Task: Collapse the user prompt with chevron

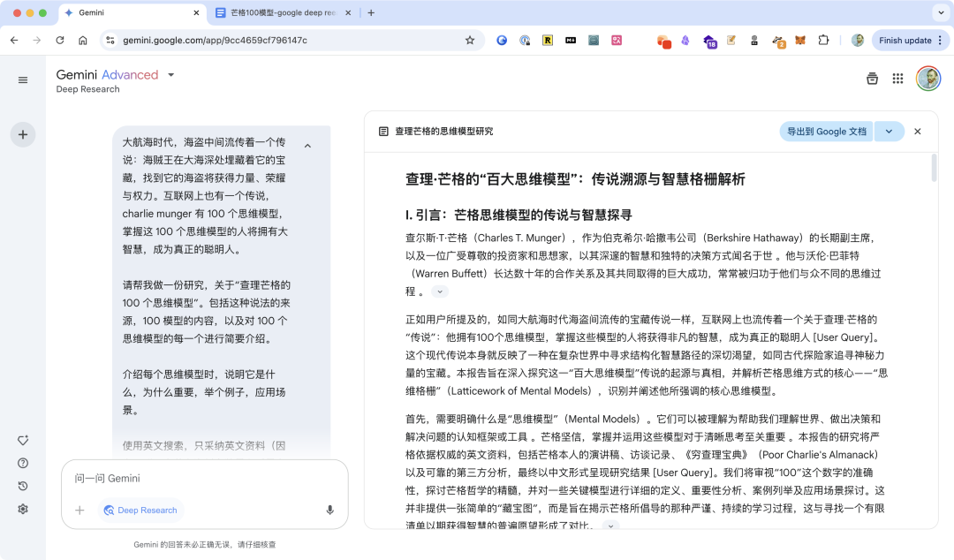Action: (308, 146)
